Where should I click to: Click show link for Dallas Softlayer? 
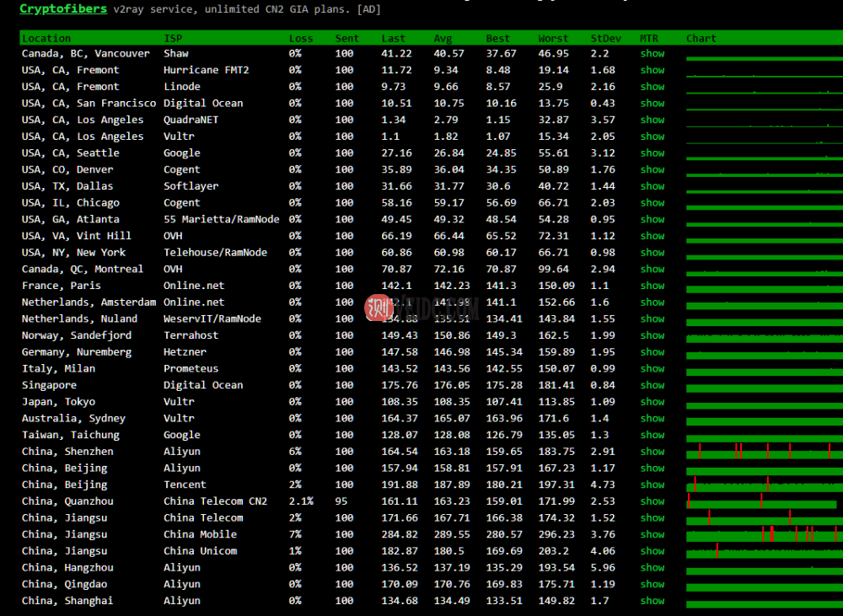point(652,186)
